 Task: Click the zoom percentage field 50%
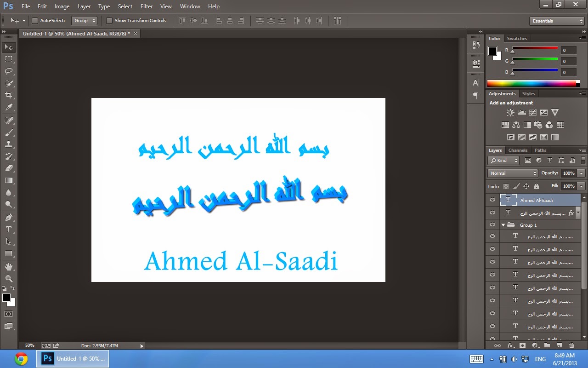click(x=30, y=345)
